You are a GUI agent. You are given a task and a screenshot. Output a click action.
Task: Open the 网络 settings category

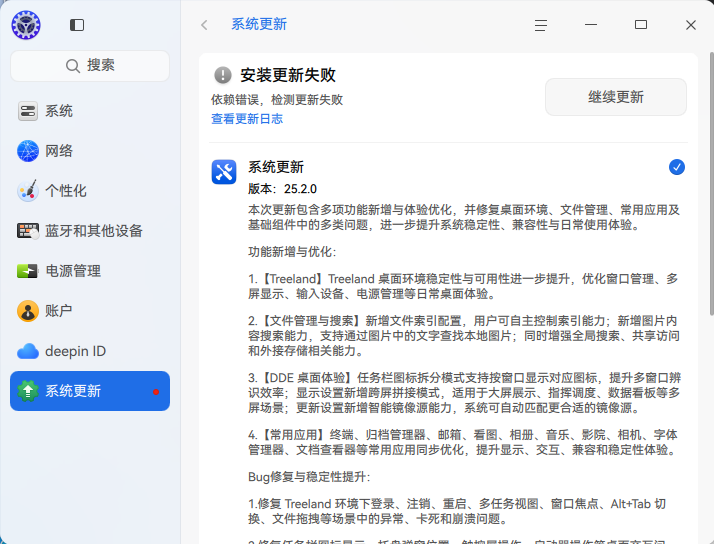click(90, 151)
